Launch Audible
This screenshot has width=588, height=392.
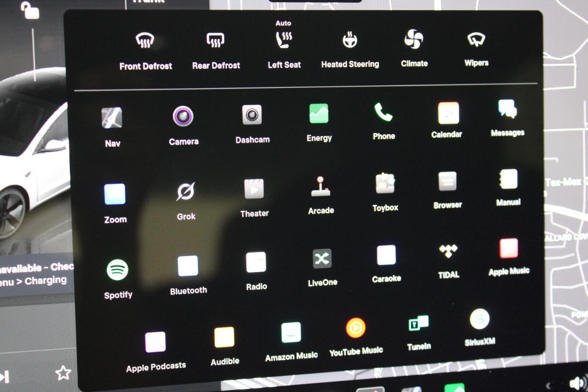pos(224,337)
